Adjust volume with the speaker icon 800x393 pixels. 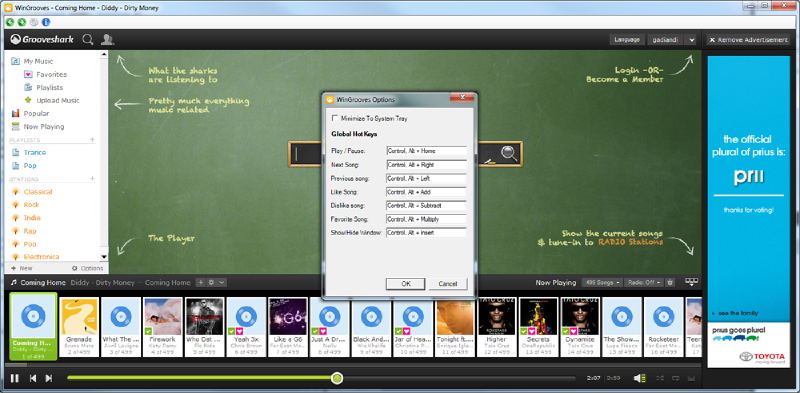[639, 378]
